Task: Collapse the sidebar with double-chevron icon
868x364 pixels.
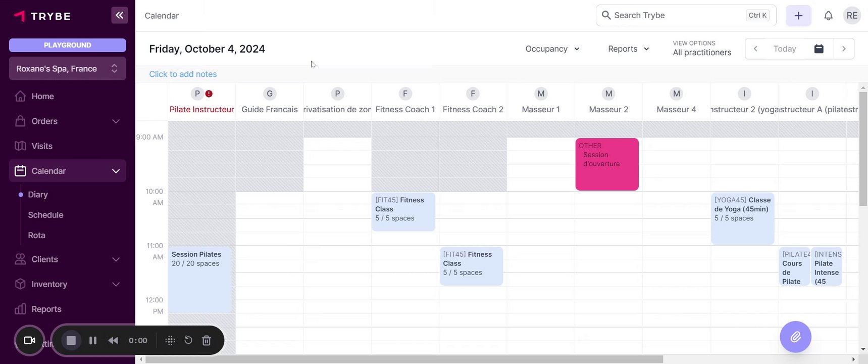Action: (119, 15)
